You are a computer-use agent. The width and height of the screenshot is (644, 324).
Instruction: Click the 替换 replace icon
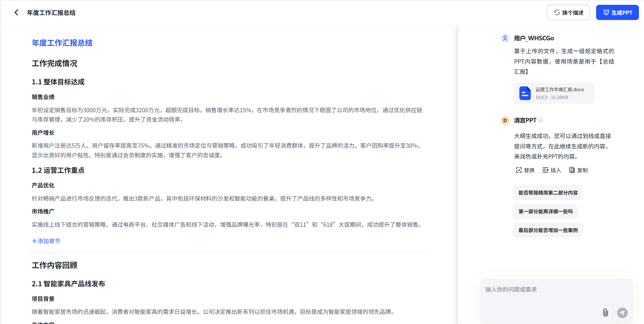pyautogui.click(x=519, y=170)
